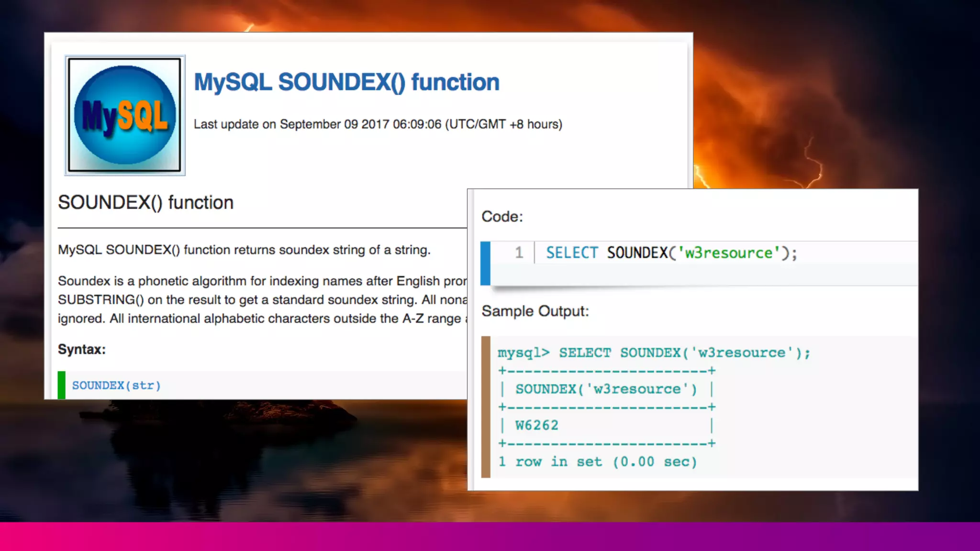Click the green bar beside the syntax
Image resolution: width=980 pixels, height=551 pixels.
(x=61, y=385)
